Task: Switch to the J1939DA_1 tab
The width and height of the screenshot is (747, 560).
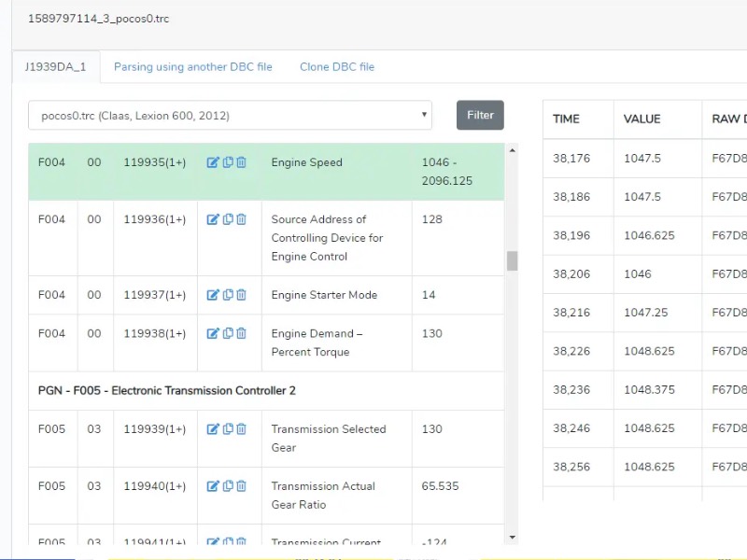Action: coord(55,67)
